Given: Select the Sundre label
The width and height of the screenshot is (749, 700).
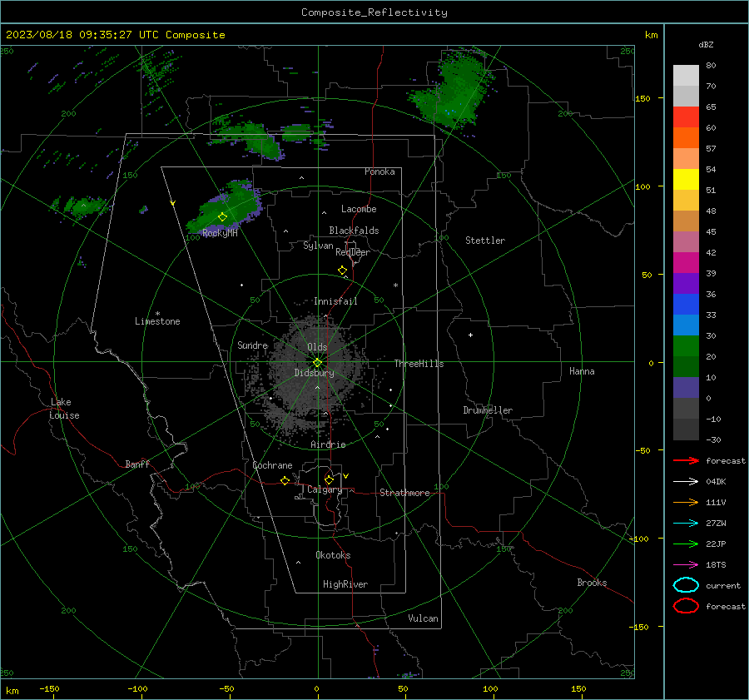Looking at the screenshot, I should pos(253,345).
